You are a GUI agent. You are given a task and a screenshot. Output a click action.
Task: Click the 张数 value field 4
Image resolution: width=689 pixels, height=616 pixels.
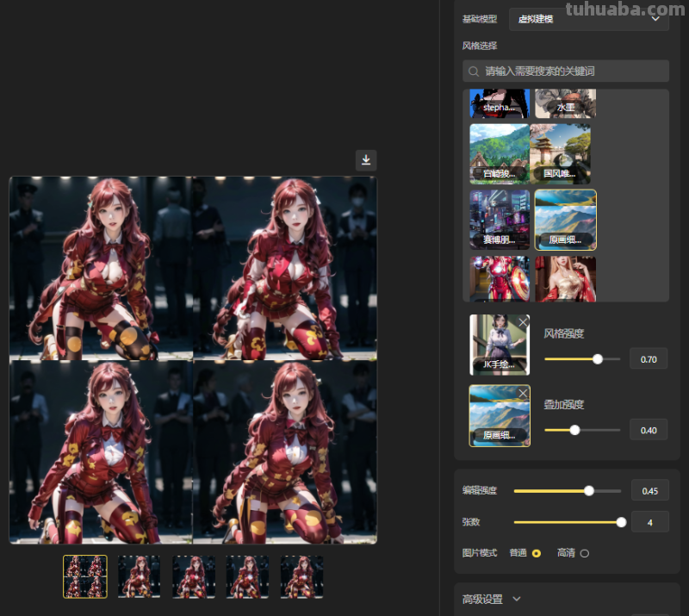(x=650, y=522)
